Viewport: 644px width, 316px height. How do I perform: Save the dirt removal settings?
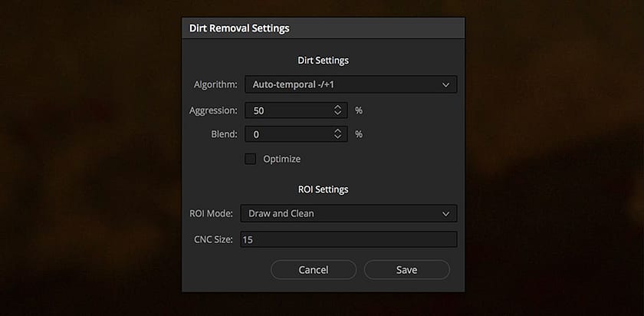coord(406,270)
